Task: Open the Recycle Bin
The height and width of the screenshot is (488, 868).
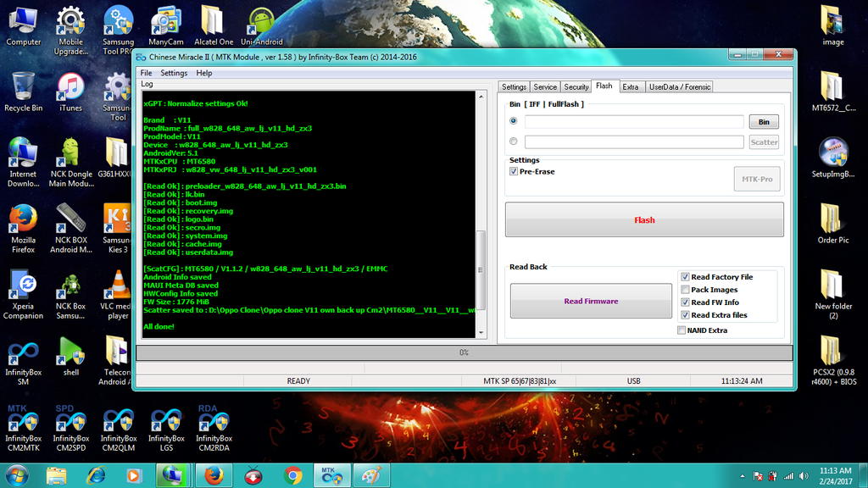Action: coord(23,87)
